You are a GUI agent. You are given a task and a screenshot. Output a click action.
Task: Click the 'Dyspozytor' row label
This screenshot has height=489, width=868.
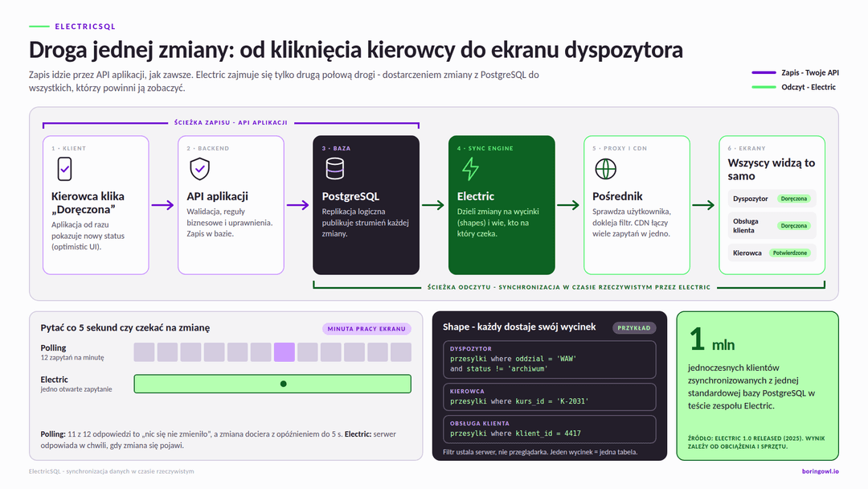click(x=750, y=199)
